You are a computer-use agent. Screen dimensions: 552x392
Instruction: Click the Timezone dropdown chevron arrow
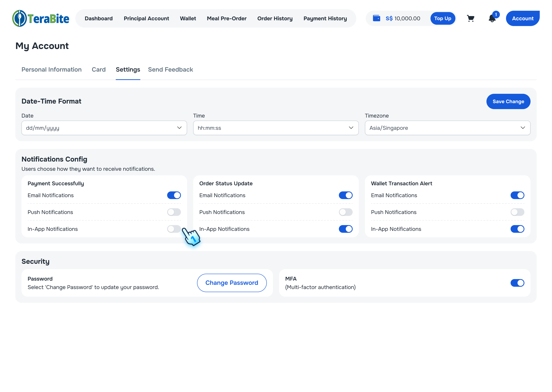pos(522,128)
